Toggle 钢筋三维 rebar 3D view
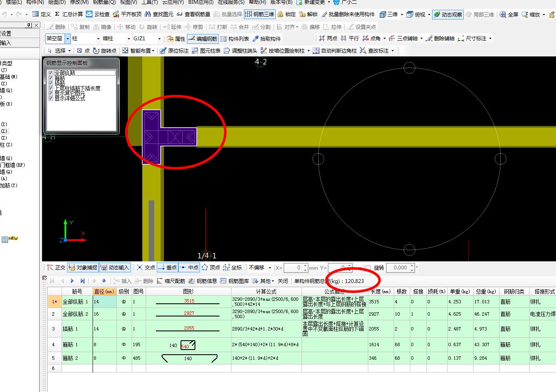This screenshot has height=392, width=556. point(260,14)
